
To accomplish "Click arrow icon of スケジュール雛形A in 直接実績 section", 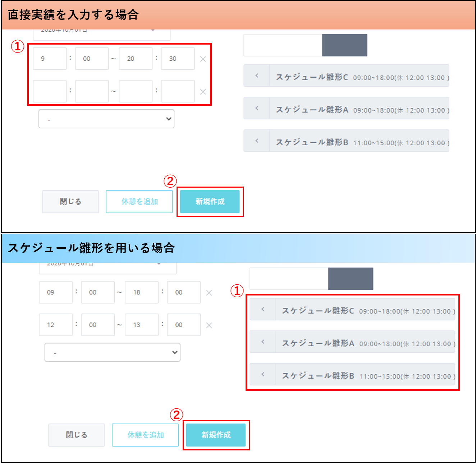I will (257, 108).
